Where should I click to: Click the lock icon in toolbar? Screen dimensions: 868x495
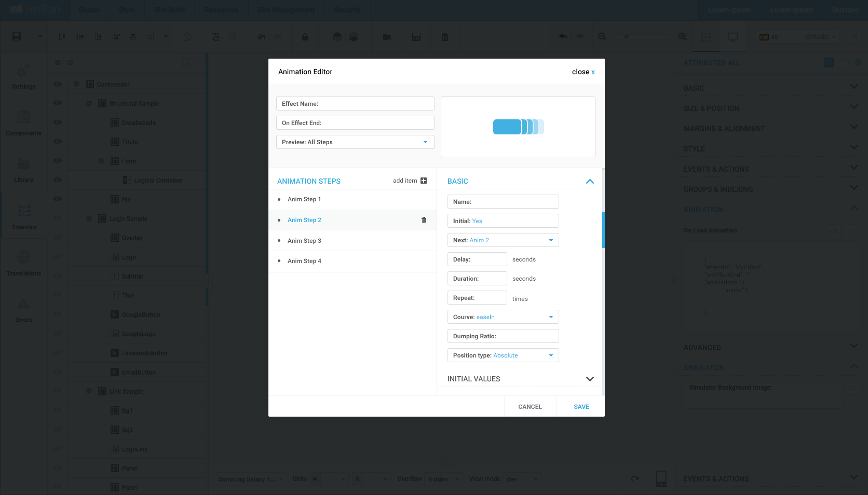305,37
